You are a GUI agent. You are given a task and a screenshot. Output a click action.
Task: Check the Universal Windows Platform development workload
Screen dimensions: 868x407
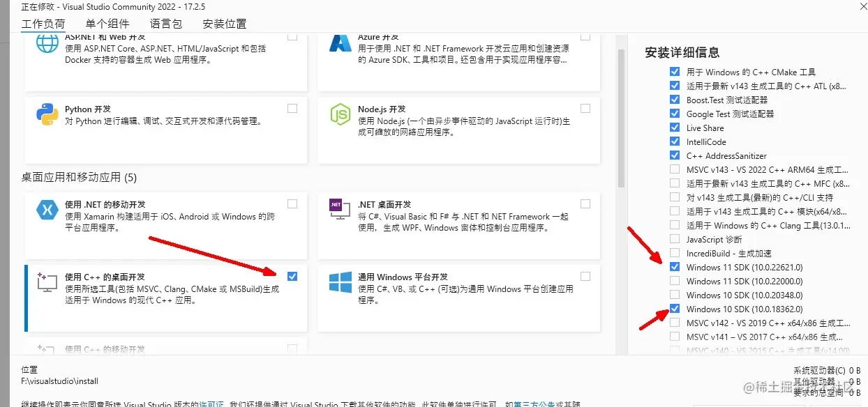coord(585,277)
